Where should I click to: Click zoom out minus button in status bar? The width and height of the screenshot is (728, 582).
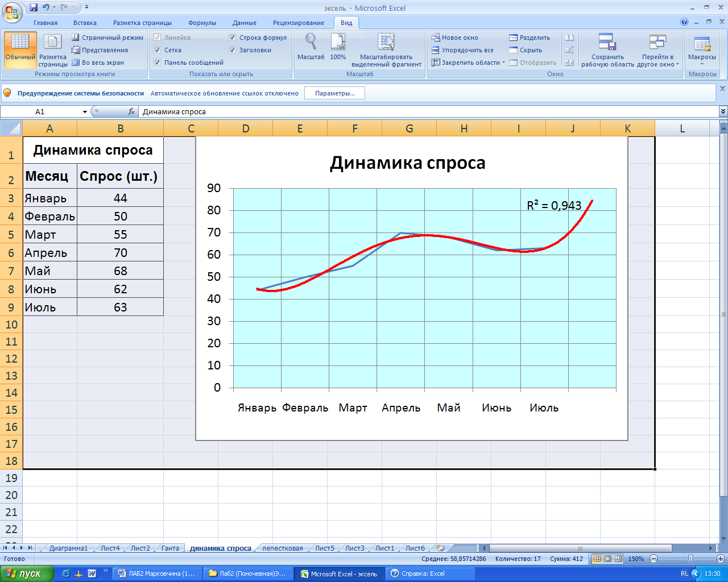click(x=653, y=559)
